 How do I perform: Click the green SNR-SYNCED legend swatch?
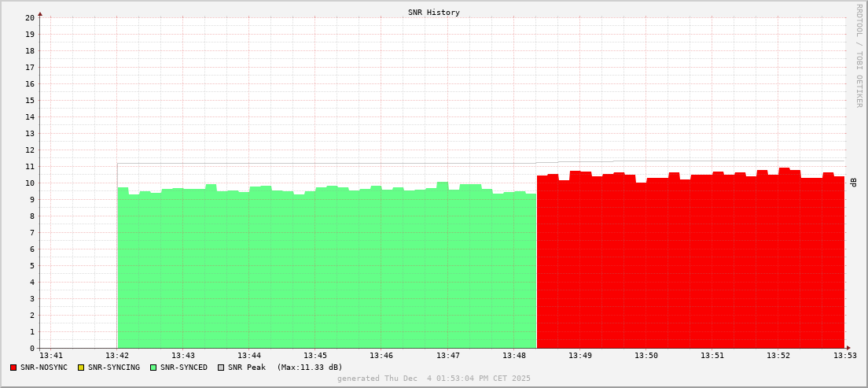(153, 368)
